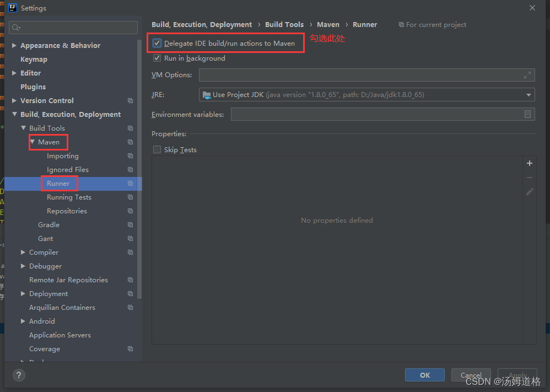Click project-level icon beside Gradle
The width and height of the screenshot is (550, 392).
(131, 224)
